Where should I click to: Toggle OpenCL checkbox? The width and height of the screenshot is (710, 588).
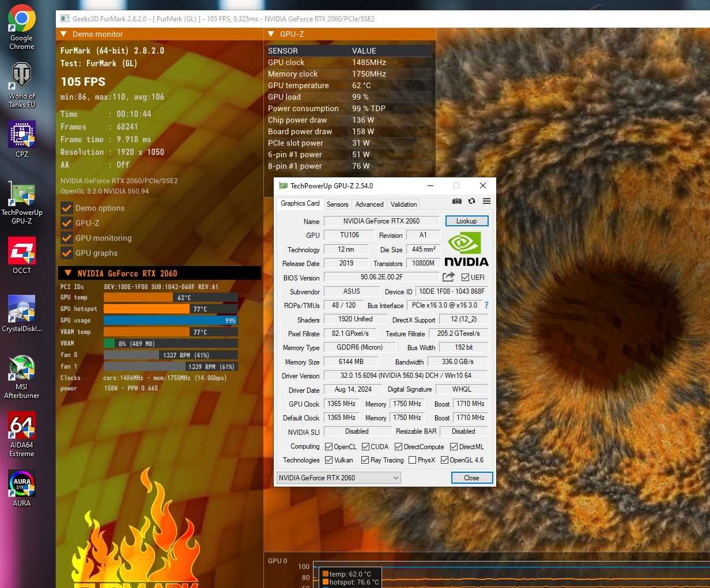328,446
